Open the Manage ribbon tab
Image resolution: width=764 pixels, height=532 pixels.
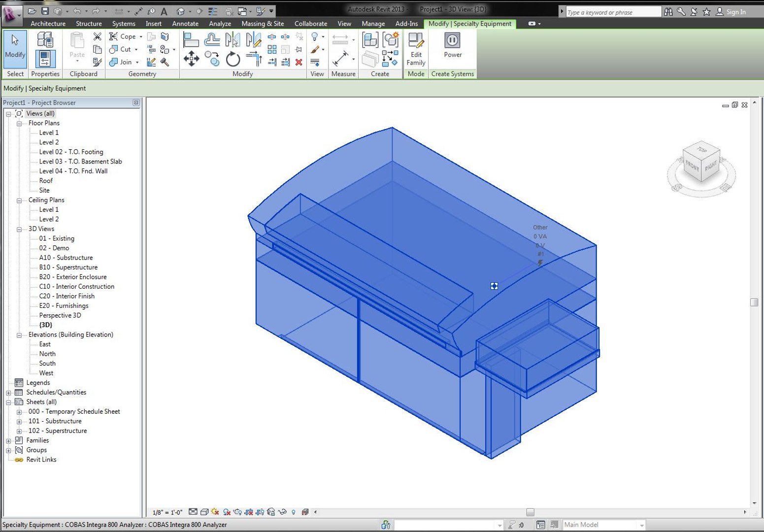(x=373, y=24)
